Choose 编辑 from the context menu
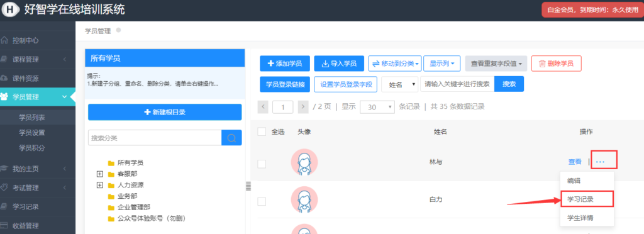This screenshot has height=234, width=644. (x=587, y=181)
